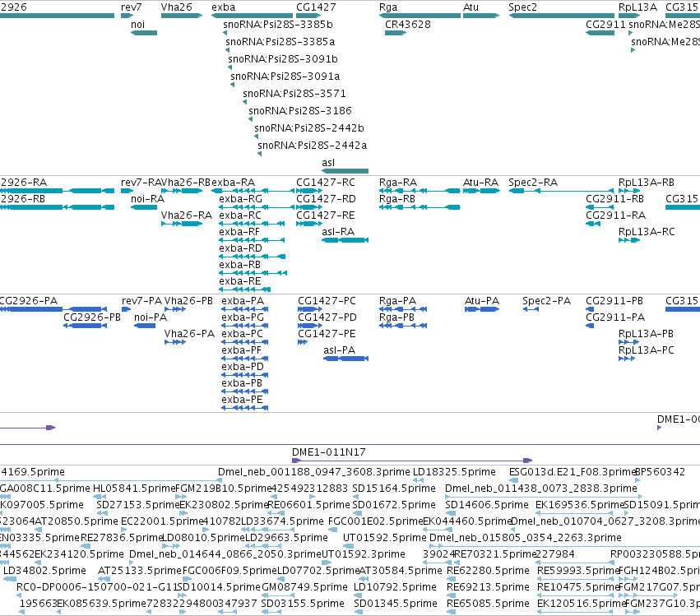Select the rev7-RA transcript
Viewport: 700px width, 616px height.
tap(127, 191)
